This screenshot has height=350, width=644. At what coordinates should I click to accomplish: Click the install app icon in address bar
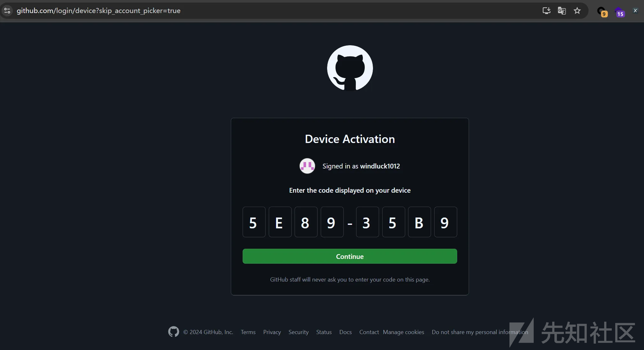pos(546,11)
